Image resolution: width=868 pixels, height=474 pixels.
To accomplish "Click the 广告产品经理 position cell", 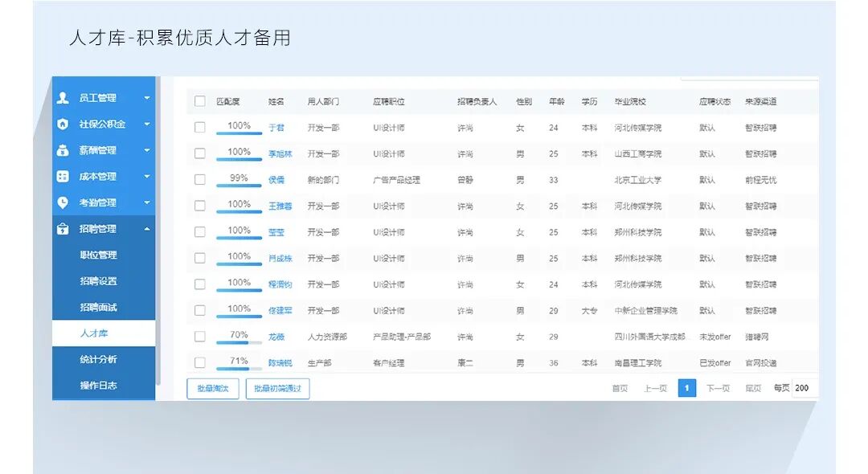I will tap(396, 180).
